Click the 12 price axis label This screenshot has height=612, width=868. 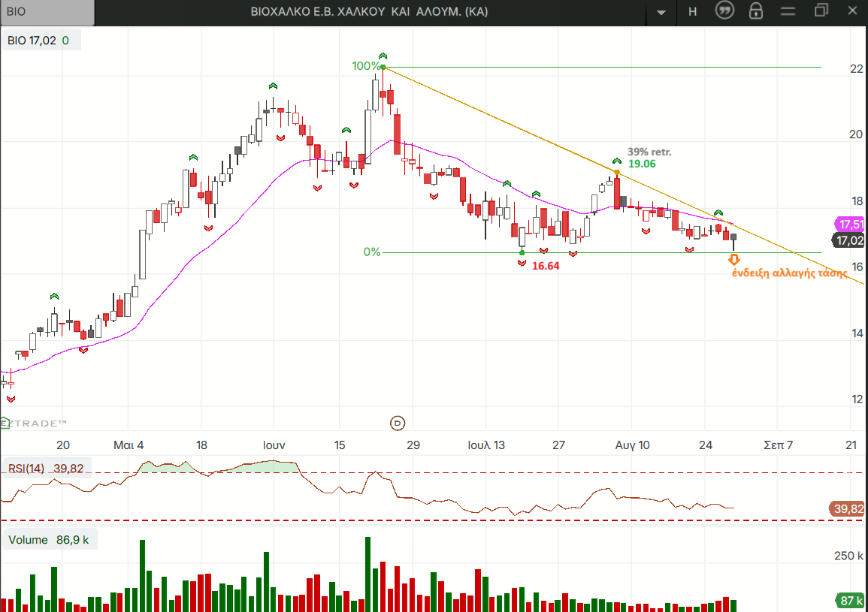(857, 399)
